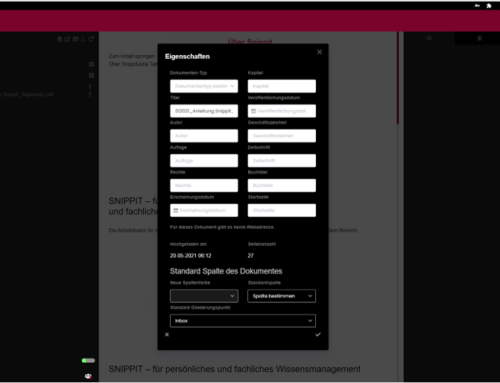Viewport: 500px width, 383px height.
Task: Click the 'Zum Inhalt springen' link
Action: point(132,56)
